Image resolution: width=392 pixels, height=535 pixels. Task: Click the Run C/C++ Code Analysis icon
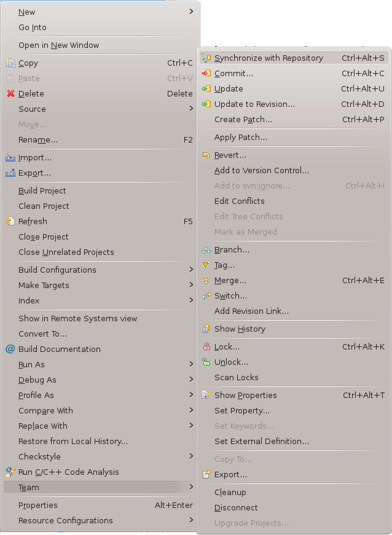click(x=10, y=472)
